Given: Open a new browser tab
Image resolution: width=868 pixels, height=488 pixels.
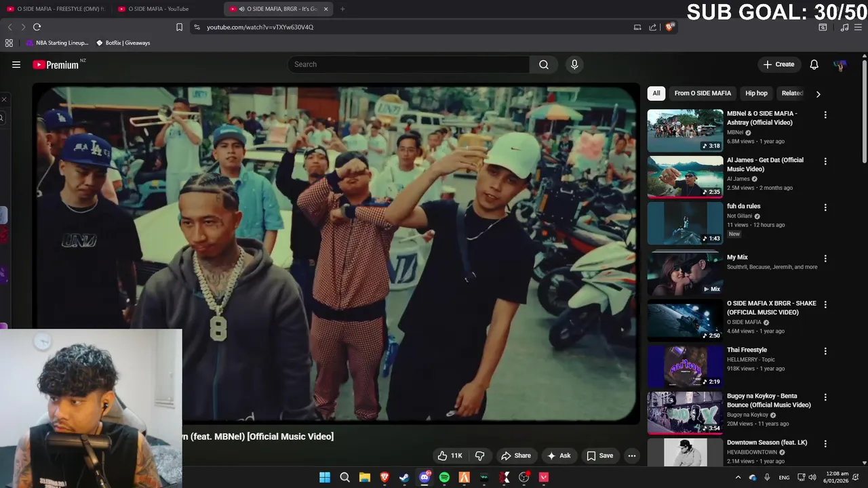Looking at the screenshot, I should pyautogui.click(x=342, y=9).
